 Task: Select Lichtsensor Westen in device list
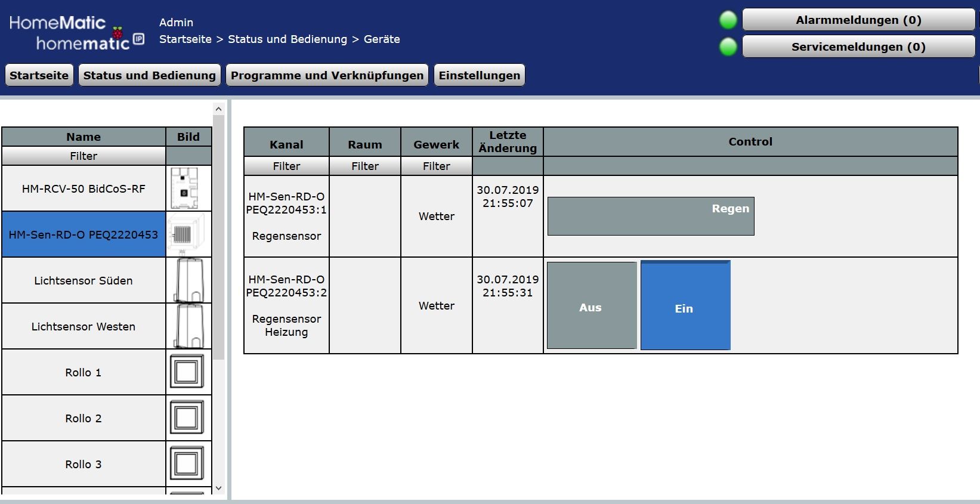pyautogui.click(x=84, y=326)
